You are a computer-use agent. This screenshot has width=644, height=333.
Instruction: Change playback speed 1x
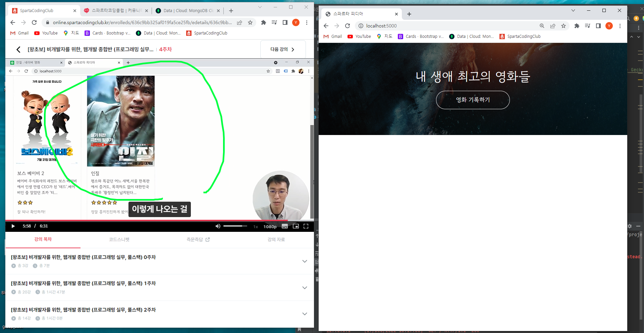(x=256, y=226)
